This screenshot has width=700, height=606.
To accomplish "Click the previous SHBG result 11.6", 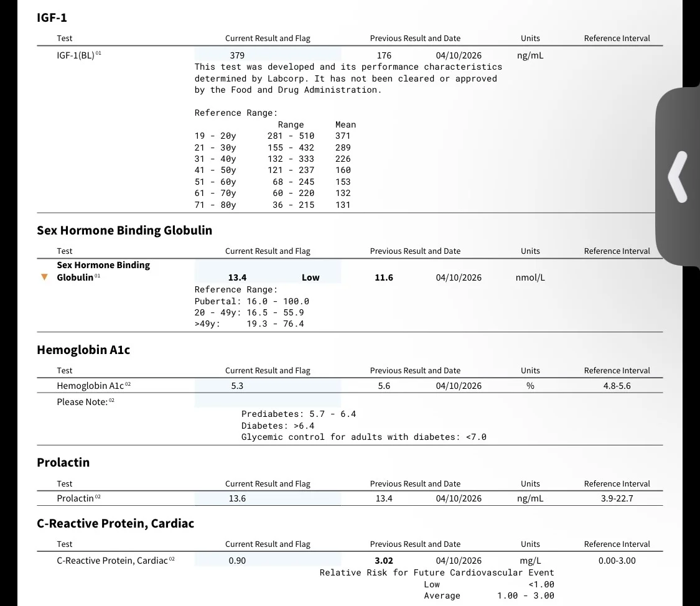I will tap(384, 277).
